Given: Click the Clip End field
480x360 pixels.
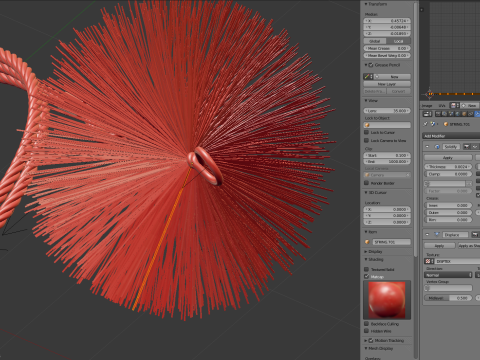Looking at the screenshot, I should coord(387,162).
